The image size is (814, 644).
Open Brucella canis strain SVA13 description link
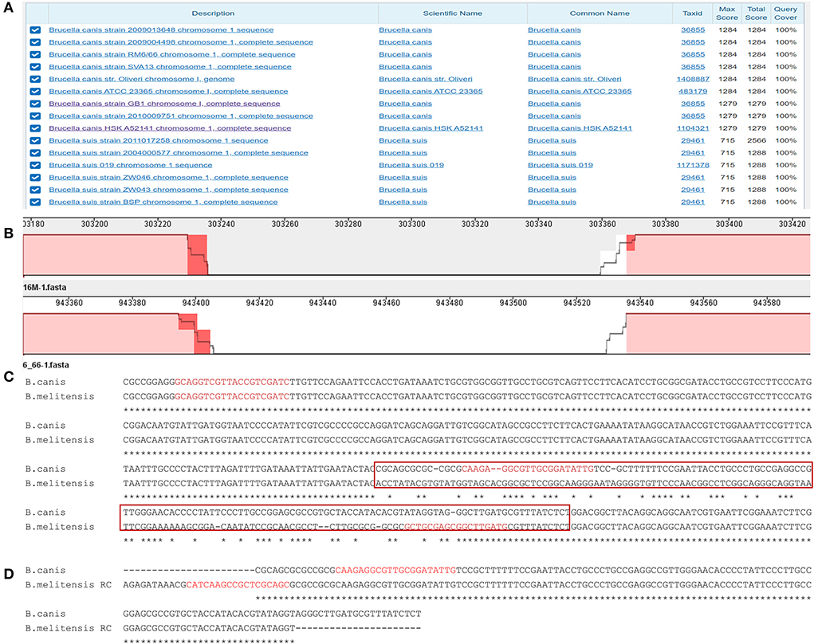[x=170, y=67]
